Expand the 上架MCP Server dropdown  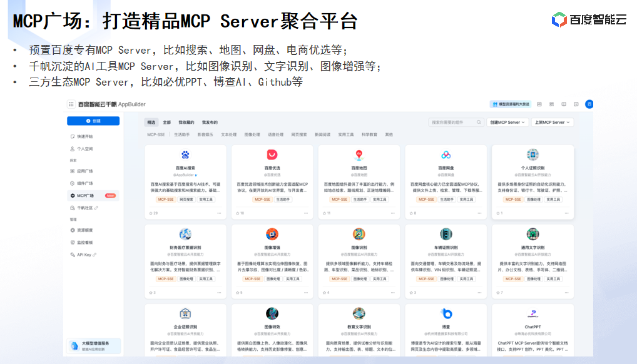click(552, 122)
